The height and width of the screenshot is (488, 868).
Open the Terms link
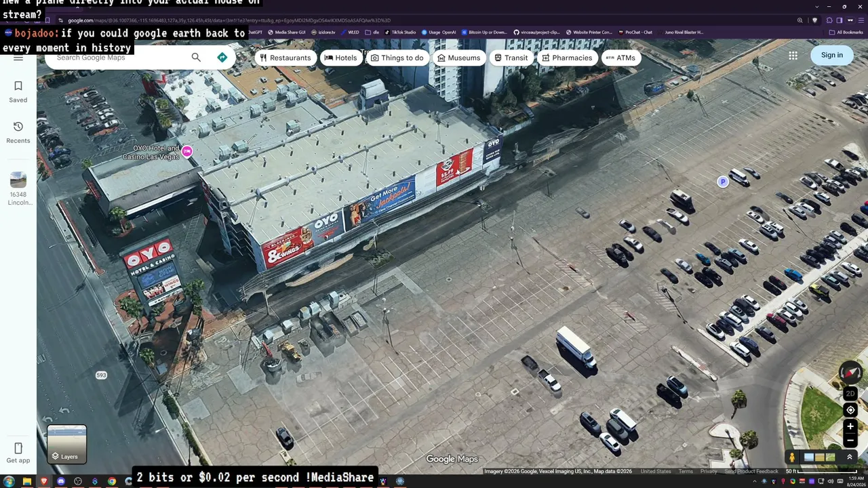tap(686, 472)
